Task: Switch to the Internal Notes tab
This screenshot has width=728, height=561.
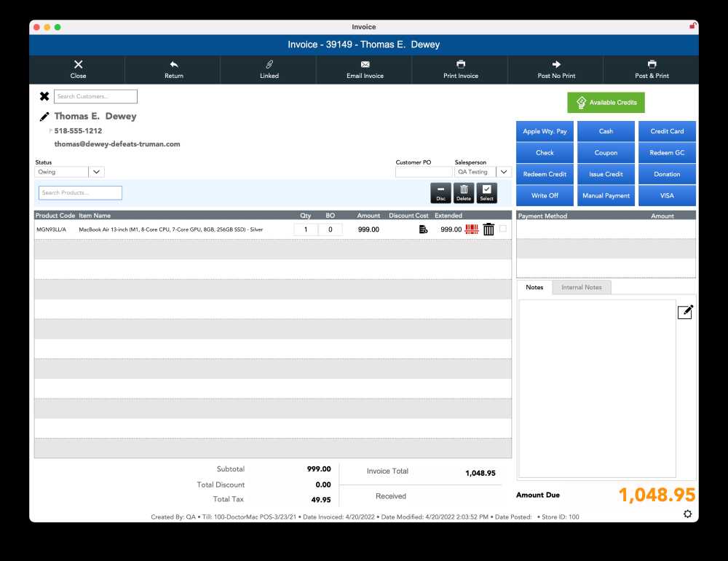Action: coord(582,287)
